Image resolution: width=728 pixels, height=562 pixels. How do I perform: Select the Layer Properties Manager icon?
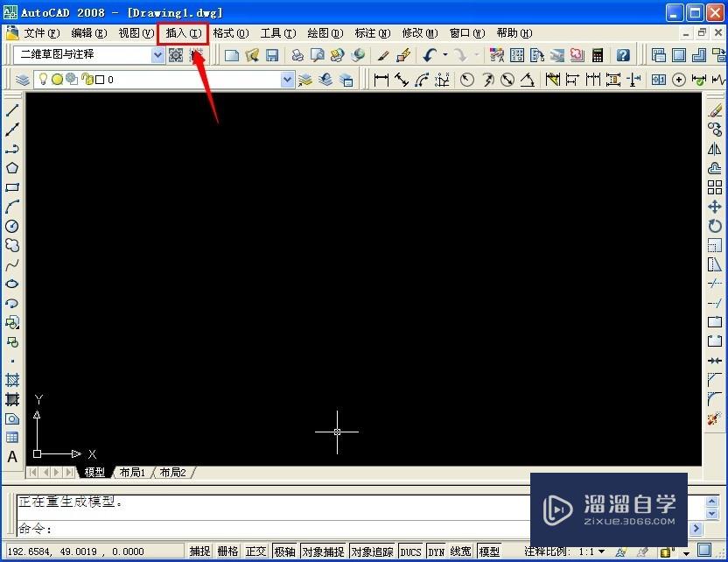[x=21, y=79]
